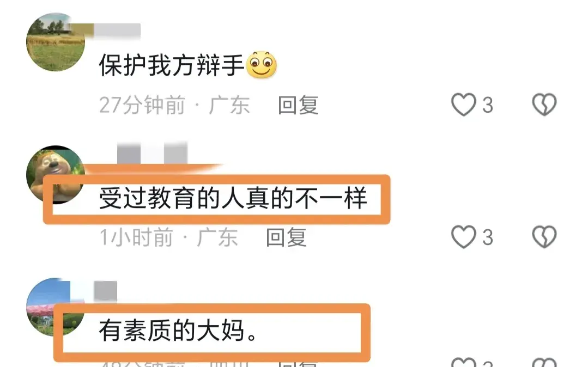The height and width of the screenshot is (367, 588).
Task: Like the 受过教育的人真的不一样 comment
Action: pyautogui.click(x=464, y=237)
